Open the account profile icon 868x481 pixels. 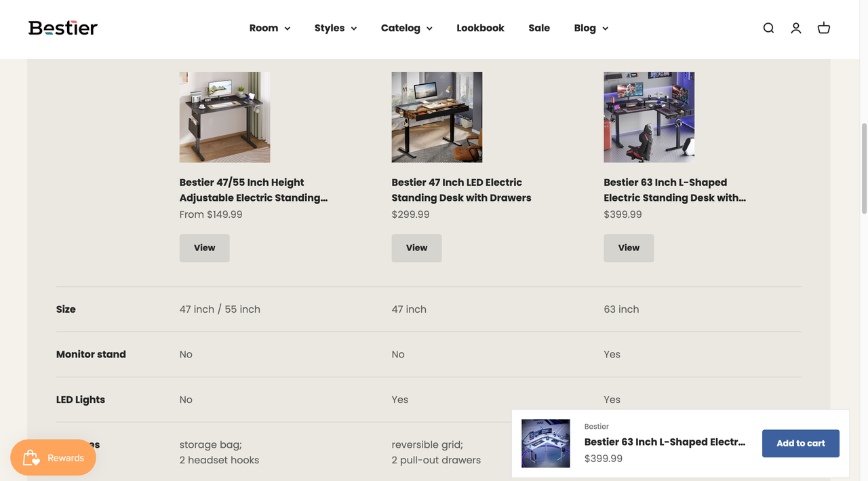796,28
